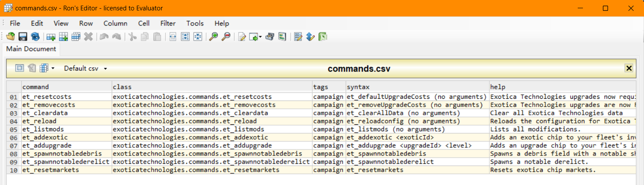Click the 'command' column header

coord(66,87)
